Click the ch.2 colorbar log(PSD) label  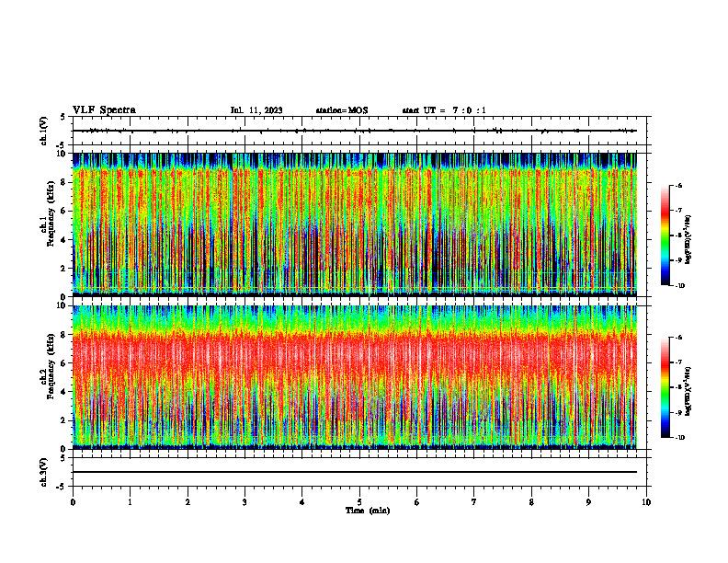point(688,390)
